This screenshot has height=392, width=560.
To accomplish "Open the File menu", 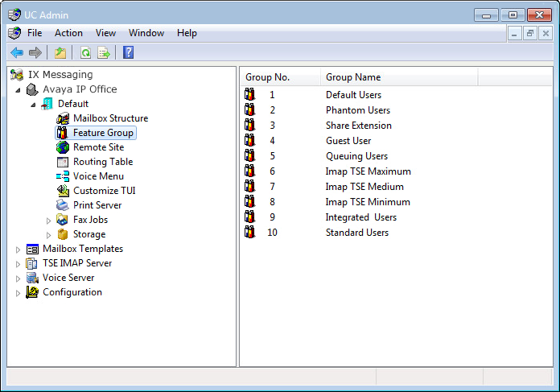I will (x=35, y=33).
